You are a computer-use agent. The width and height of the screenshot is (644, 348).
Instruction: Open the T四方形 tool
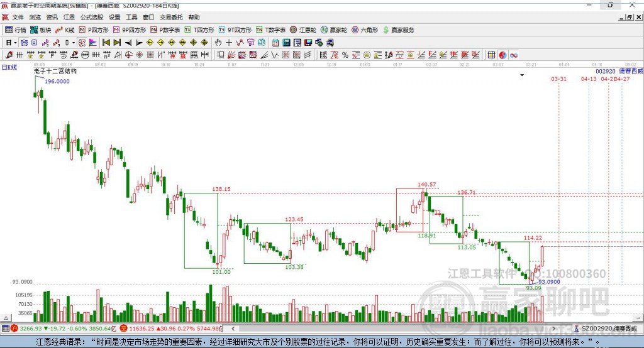tap(199, 30)
